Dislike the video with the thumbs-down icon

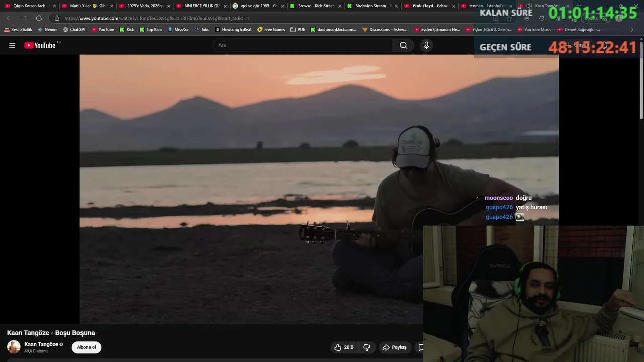coord(367,347)
